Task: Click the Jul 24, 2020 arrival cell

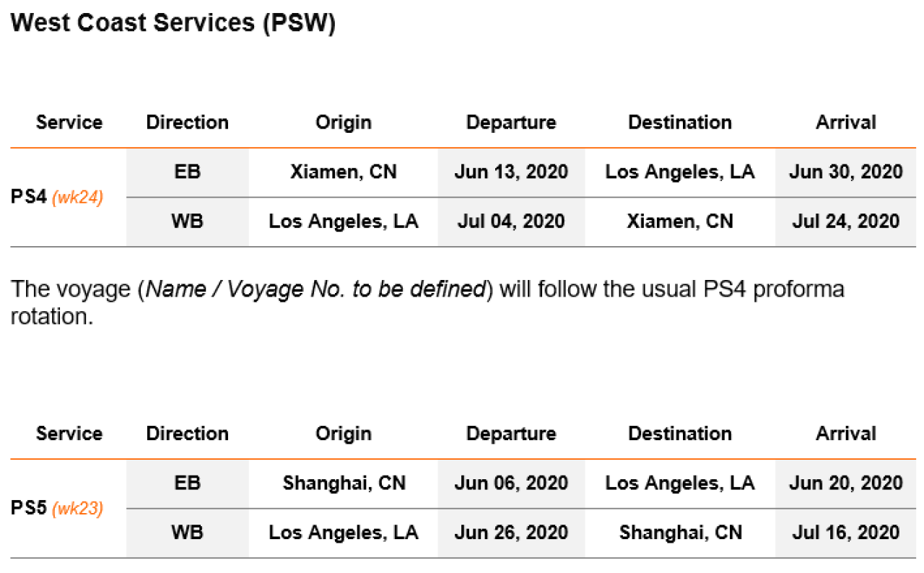Action: coord(845,221)
